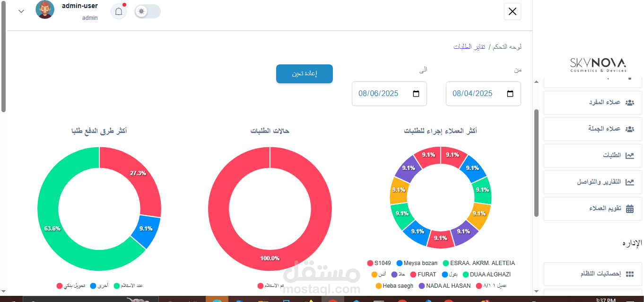Open لوحه التحكم from the breadcrumb
644x302 pixels.
[x=507, y=46]
